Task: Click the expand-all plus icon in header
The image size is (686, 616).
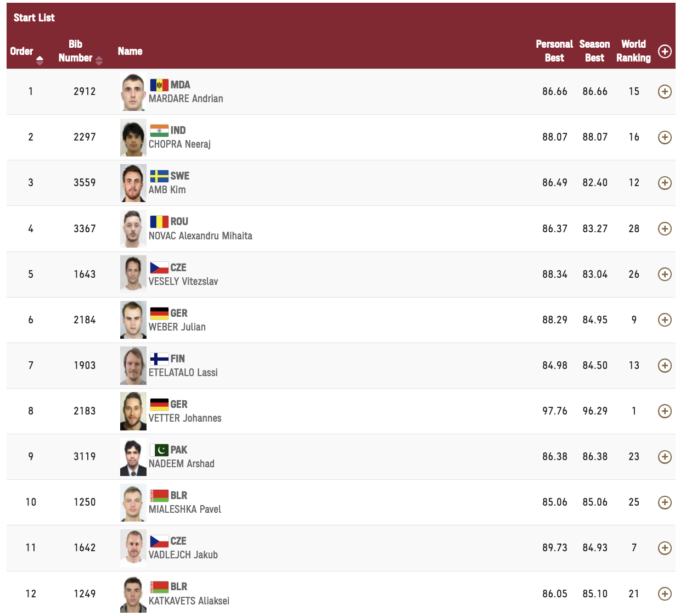Action: tap(664, 52)
